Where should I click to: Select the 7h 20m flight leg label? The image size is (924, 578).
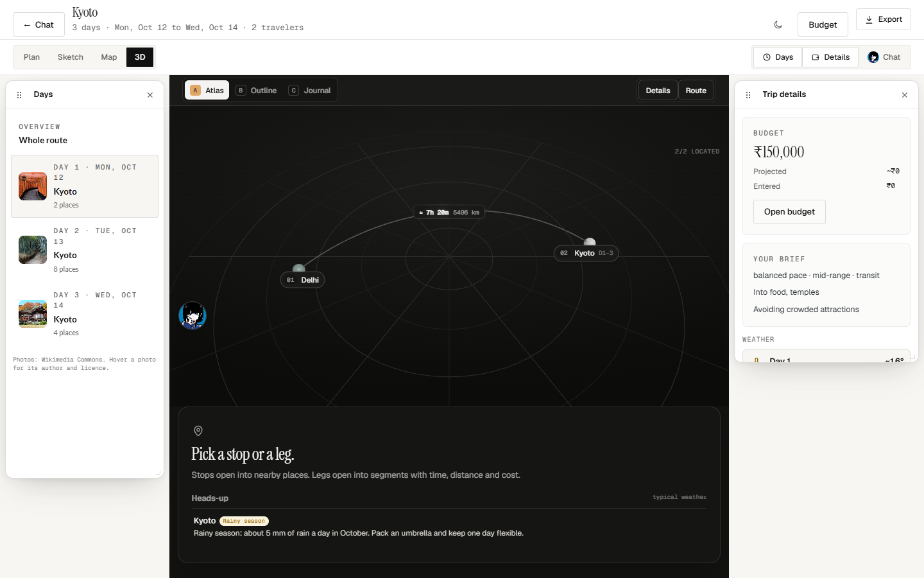coord(449,213)
